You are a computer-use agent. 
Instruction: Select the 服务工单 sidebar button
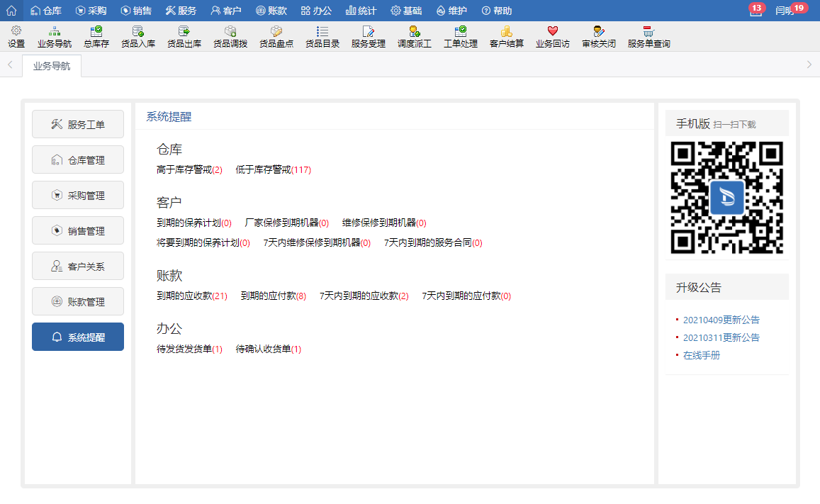click(x=78, y=125)
